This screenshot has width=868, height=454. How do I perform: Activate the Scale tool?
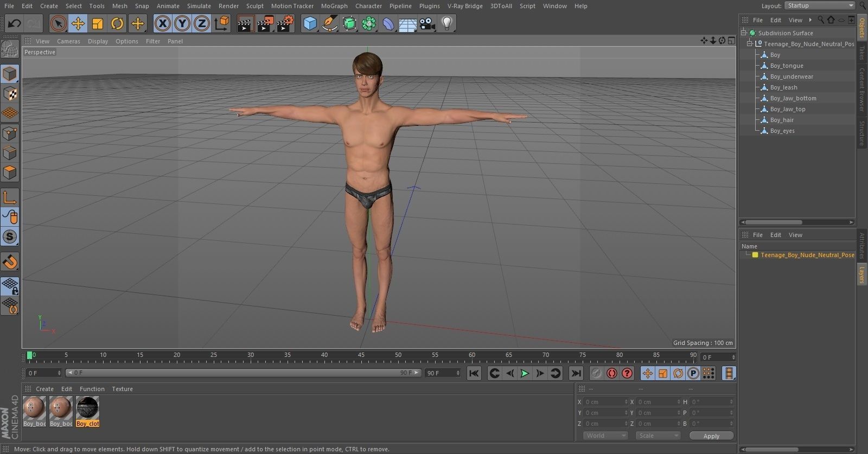point(98,23)
